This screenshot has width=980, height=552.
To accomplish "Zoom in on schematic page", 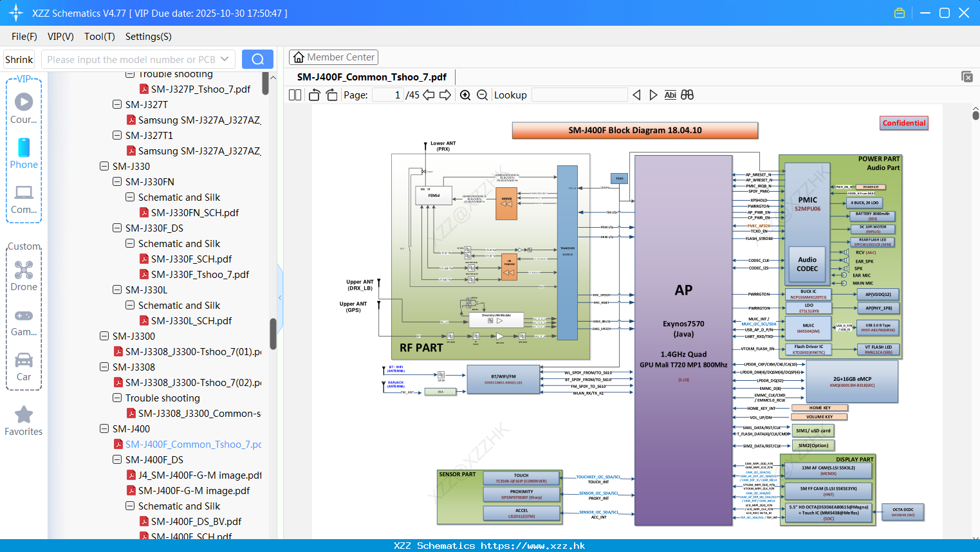I will (x=465, y=95).
